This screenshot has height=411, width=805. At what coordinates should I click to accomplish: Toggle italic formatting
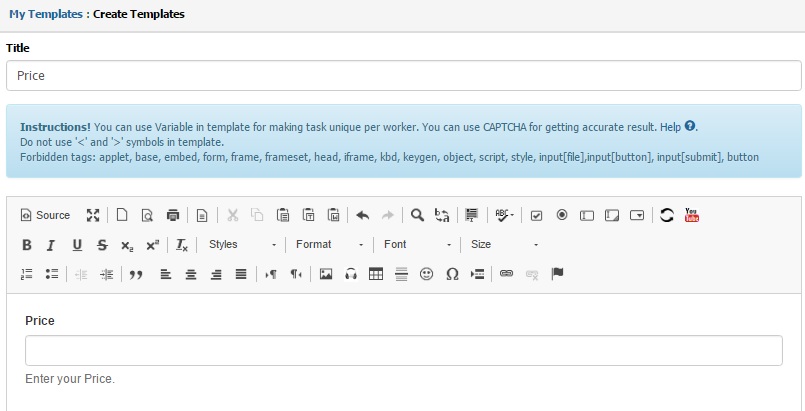coord(51,245)
